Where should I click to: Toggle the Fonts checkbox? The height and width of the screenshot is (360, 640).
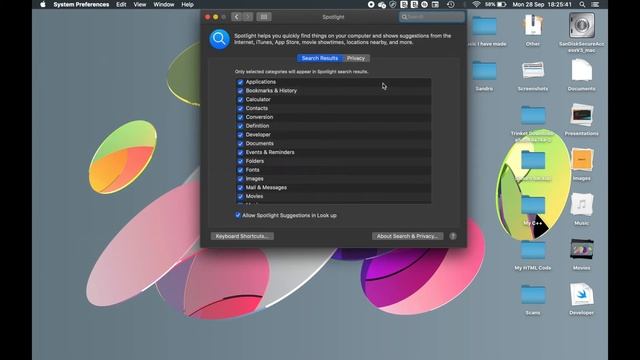pyautogui.click(x=240, y=170)
